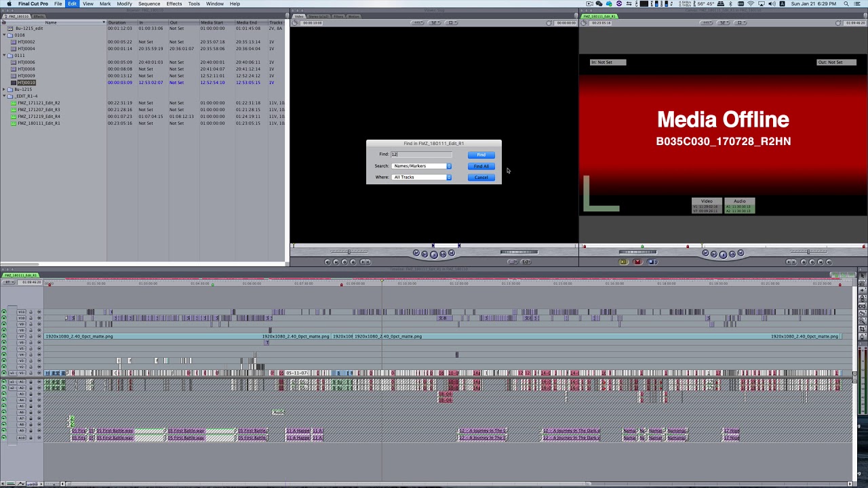This screenshot has width=868, height=488.
Task: Go to previous edit in the Canvas transport
Action: pos(705,253)
